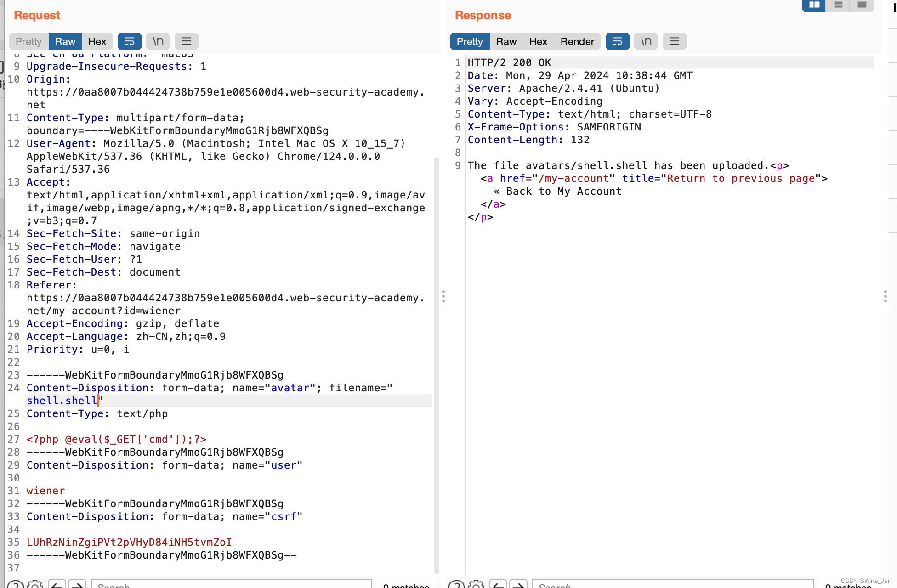Click the 'Back to My Account' text

(564, 191)
